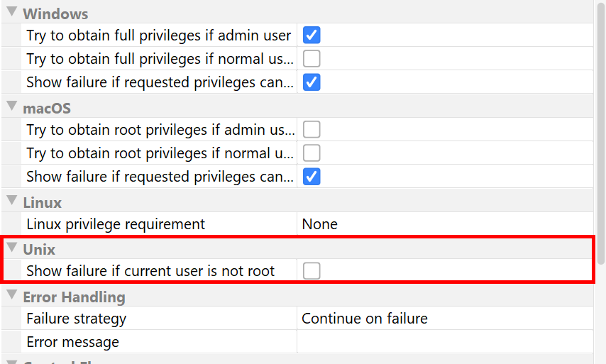The height and width of the screenshot is (364, 606).
Task: Check macOS root privileges for normal user
Action: (x=312, y=153)
